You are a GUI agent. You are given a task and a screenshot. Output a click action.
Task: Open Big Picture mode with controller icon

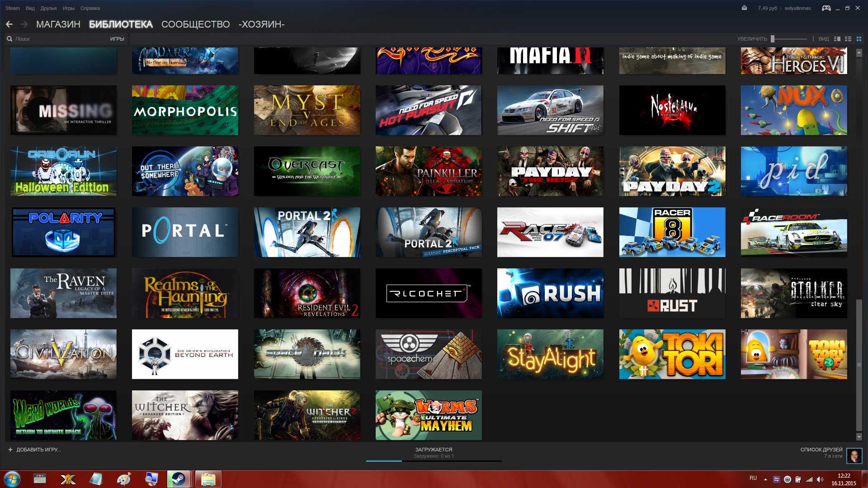click(x=826, y=8)
